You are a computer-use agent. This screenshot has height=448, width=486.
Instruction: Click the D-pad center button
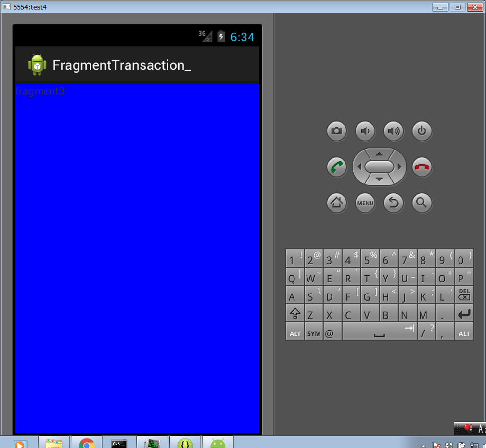click(x=379, y=167)
